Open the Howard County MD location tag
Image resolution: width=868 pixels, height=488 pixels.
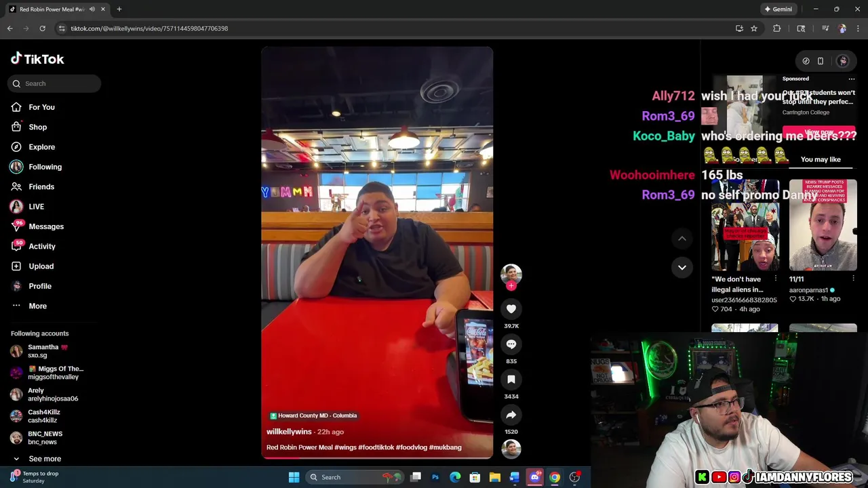pyautogui.click(x=313, y=415)
